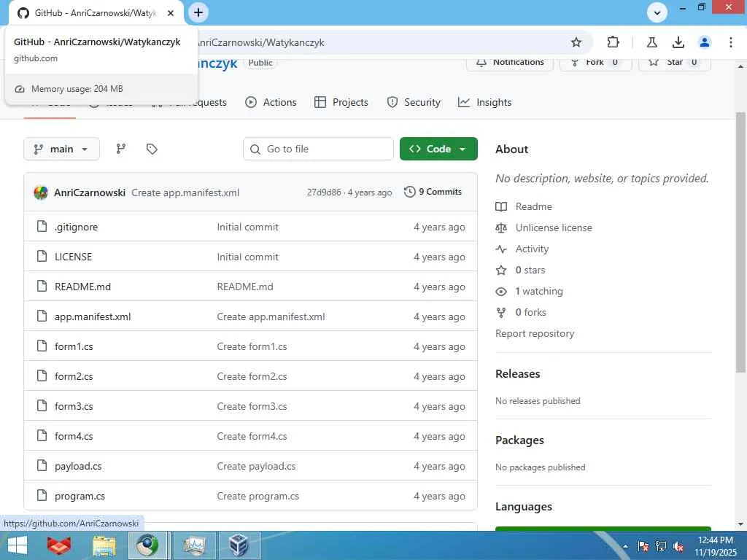Bookmark this page with the star icon
The height and width of the screenshot is (560, 747).
pos(576,42)
